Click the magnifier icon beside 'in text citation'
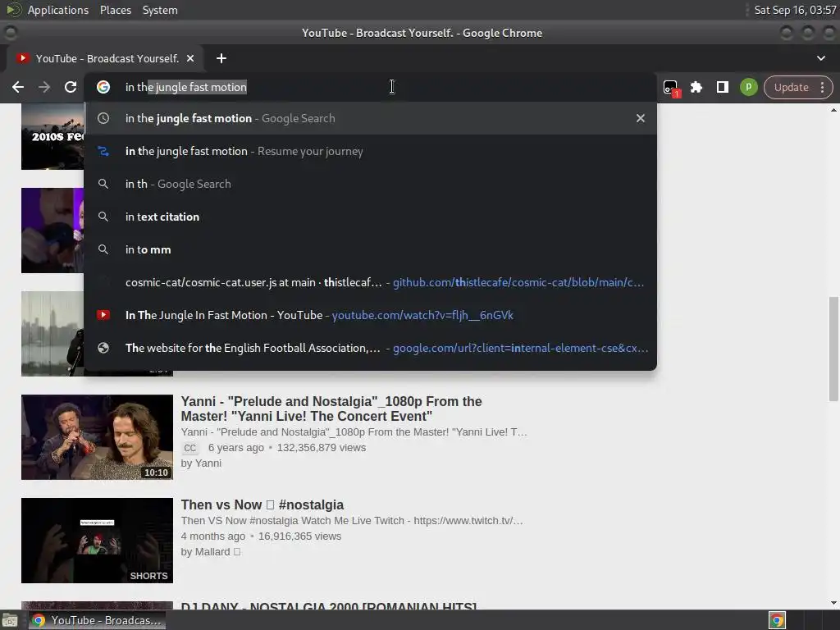 coord(103,217)
